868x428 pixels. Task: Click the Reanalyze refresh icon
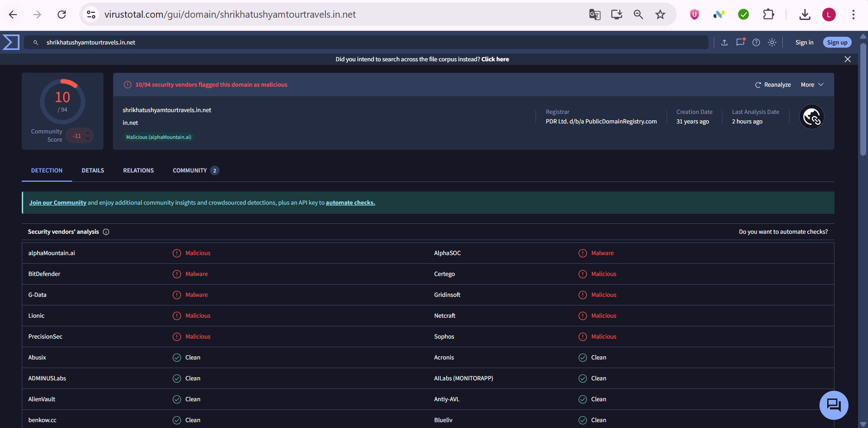(758, 85)
